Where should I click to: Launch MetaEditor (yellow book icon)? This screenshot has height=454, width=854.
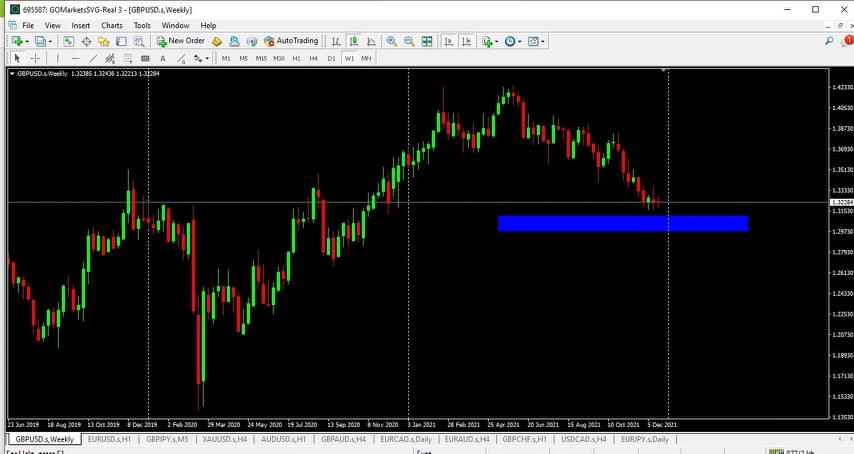coord(216,41)
